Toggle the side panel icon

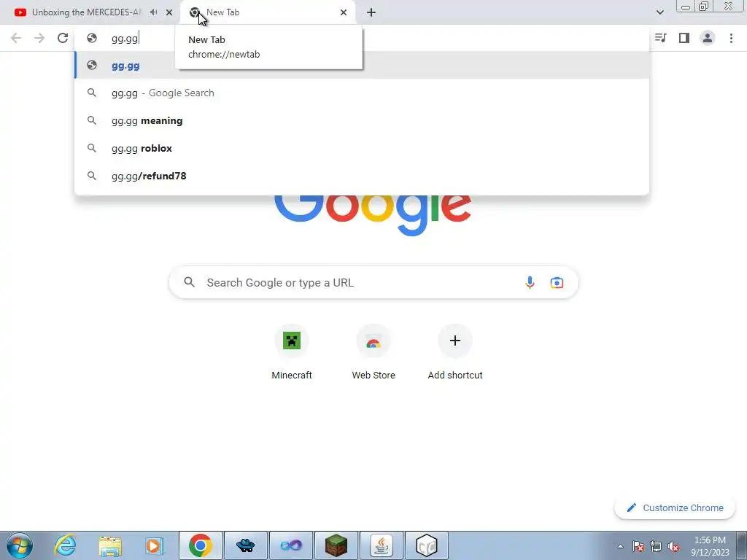pyautogui.click(x=684, y=38)
